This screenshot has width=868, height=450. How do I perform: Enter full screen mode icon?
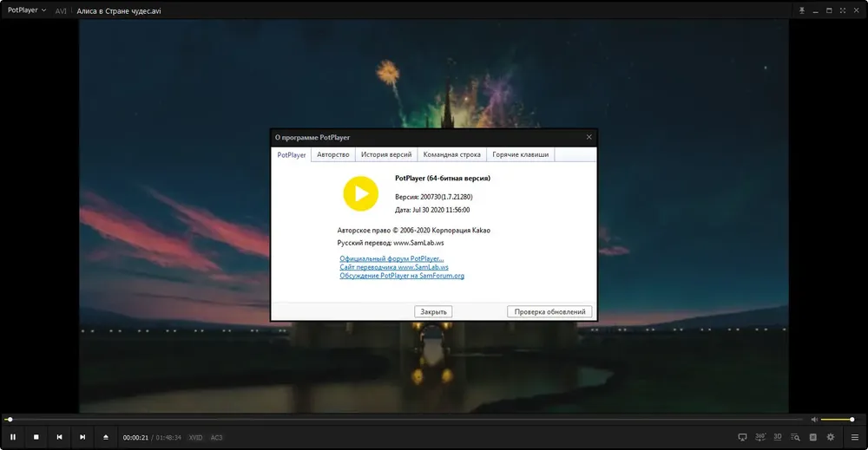click(x=843, y=10)
